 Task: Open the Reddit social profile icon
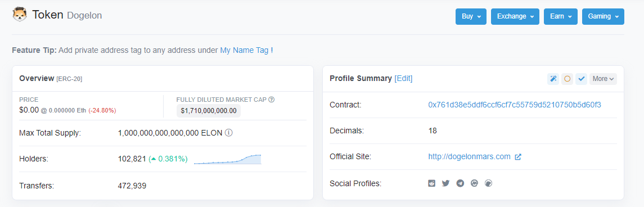pyautogui.click(x=431, y=183)
